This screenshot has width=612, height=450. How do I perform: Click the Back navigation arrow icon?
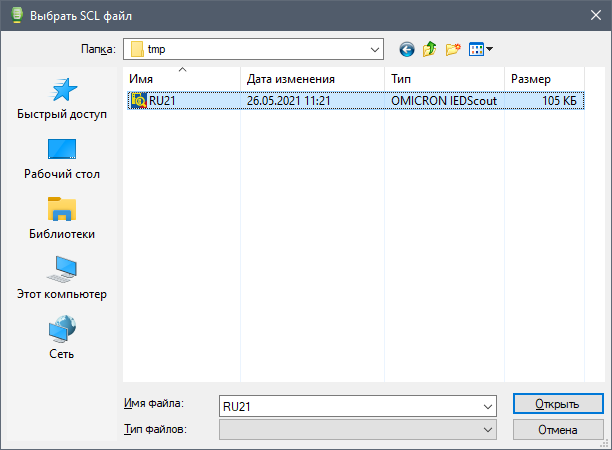pyautogui.click(x=407, y=49)
